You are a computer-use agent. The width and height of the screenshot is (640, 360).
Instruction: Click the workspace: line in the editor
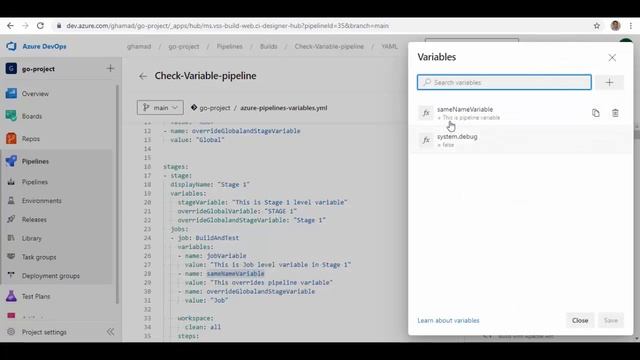point(196,318)
